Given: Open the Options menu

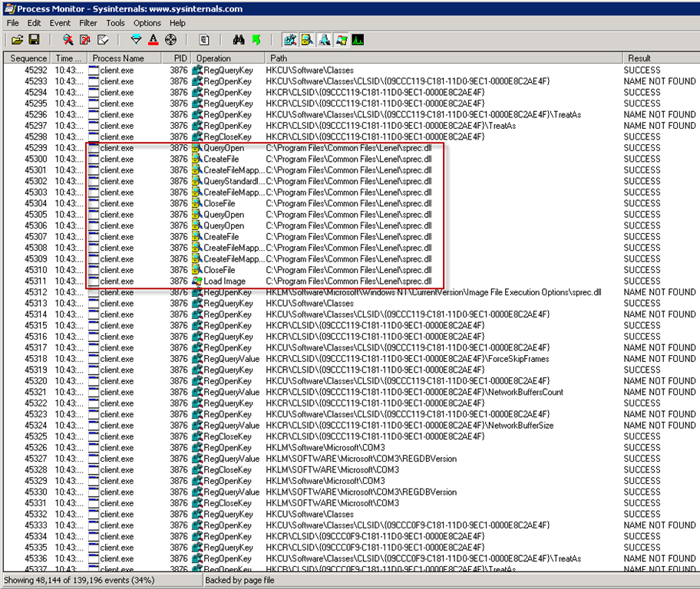Looking at the screenshot, I should [147, 23].
